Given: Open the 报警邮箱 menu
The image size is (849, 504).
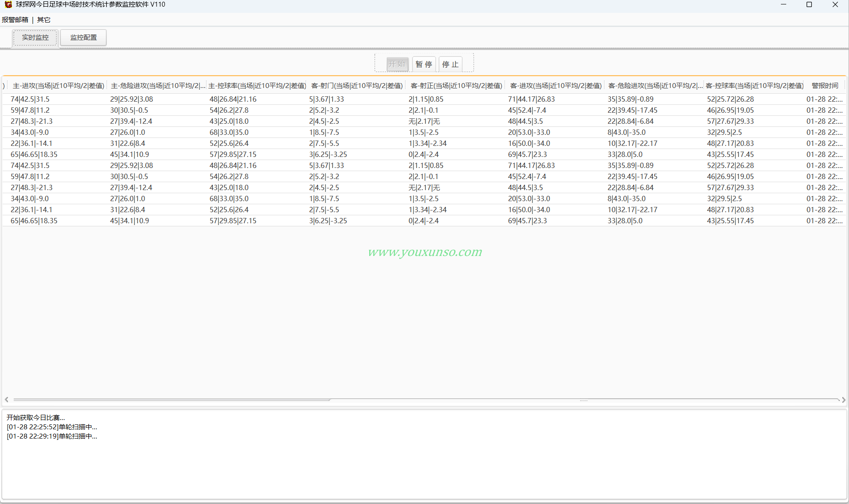Looking at the screenshot, I should 15,20.
